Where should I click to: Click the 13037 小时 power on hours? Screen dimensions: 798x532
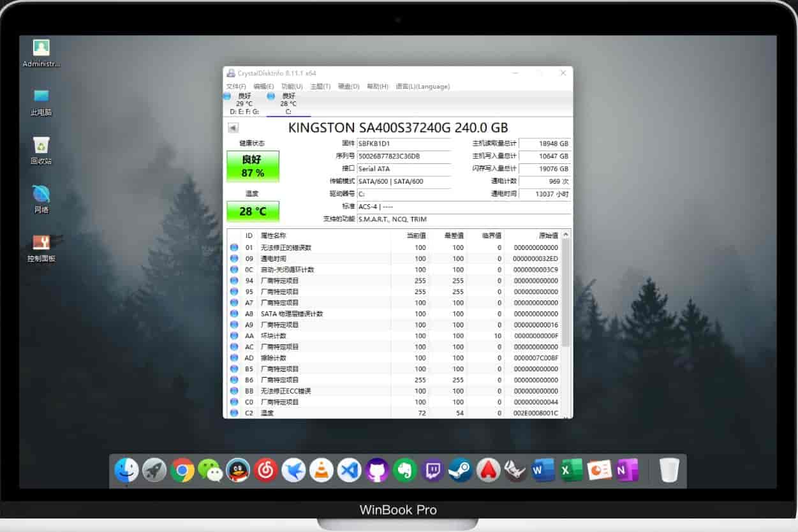pos(544,194)
